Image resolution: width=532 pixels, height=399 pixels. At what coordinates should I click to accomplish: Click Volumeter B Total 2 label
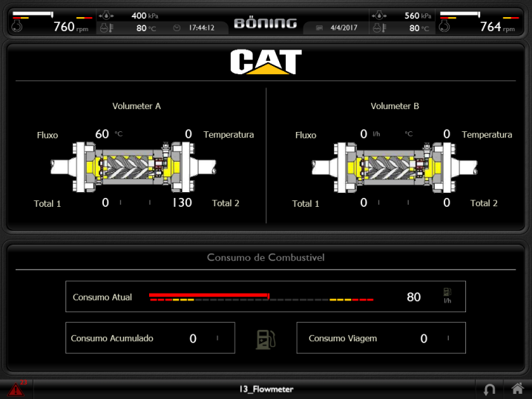coord(484,203)
